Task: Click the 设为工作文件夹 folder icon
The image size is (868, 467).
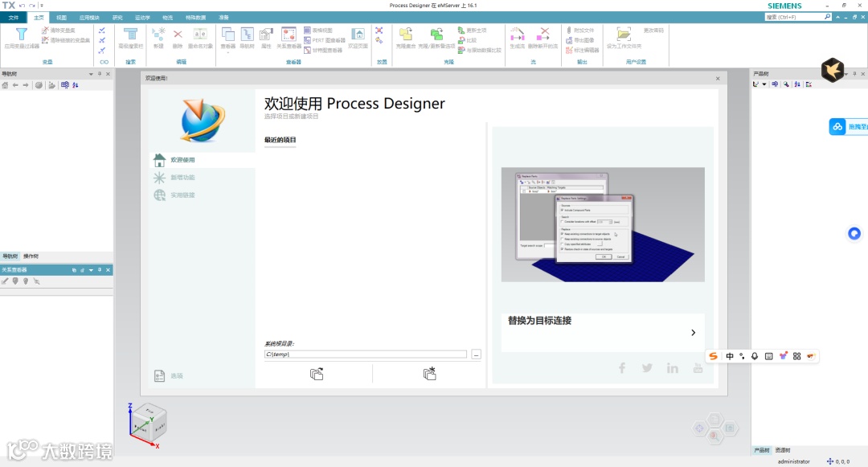Action: tap(624, 35)
